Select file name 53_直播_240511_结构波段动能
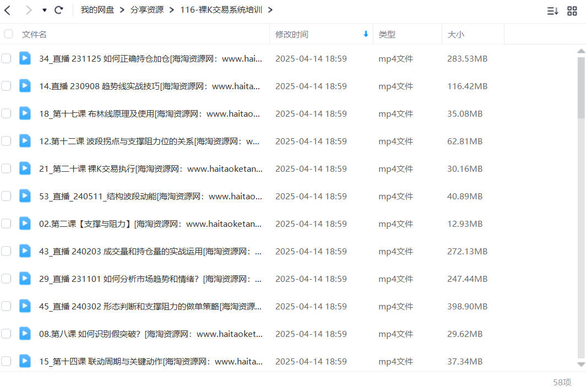This screenshot has width=586, height=392. tap(150, 196)
